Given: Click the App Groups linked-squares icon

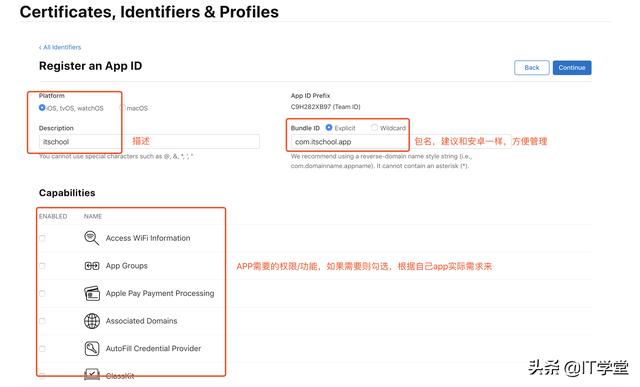Looking at the screenshot, I should [x=92, y=266].
